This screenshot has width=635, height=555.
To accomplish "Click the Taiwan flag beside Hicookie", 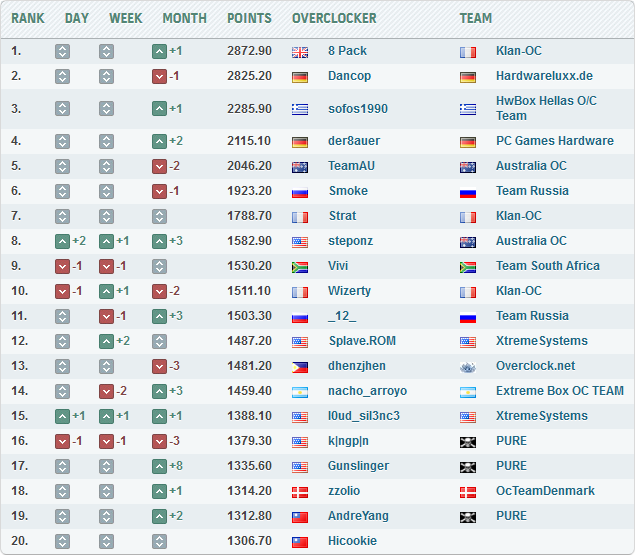I will (x=300, y=542).
